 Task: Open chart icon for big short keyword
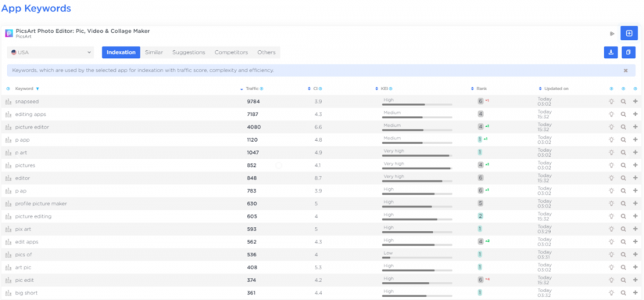click(x=8, y=293)
